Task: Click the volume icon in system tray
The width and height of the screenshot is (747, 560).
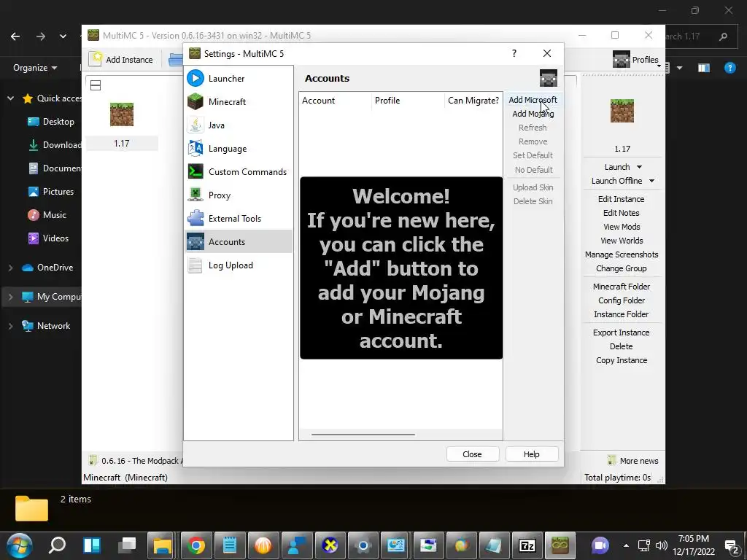Action: 661,545
